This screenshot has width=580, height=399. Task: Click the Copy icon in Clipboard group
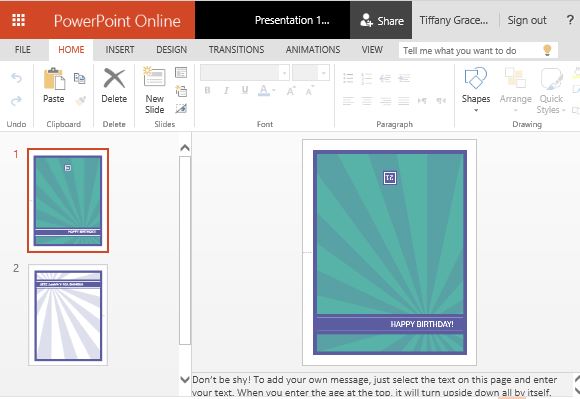[x=80, y=78]
